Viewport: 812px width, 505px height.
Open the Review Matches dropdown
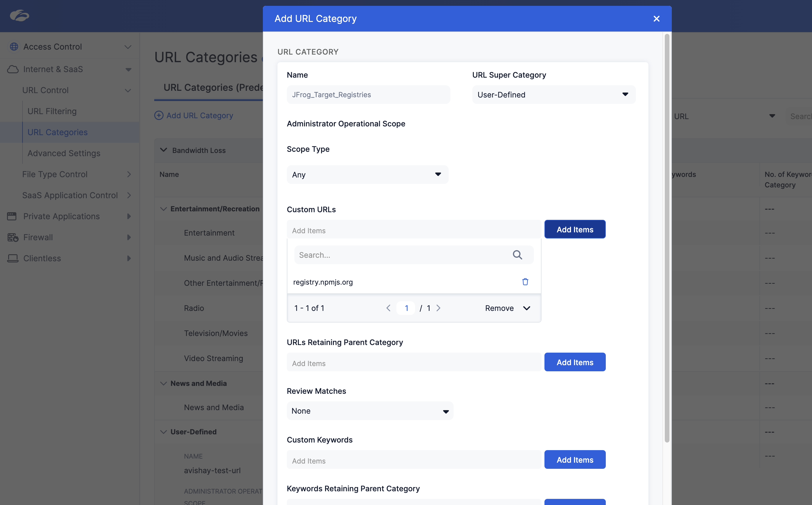coord(370,411)
